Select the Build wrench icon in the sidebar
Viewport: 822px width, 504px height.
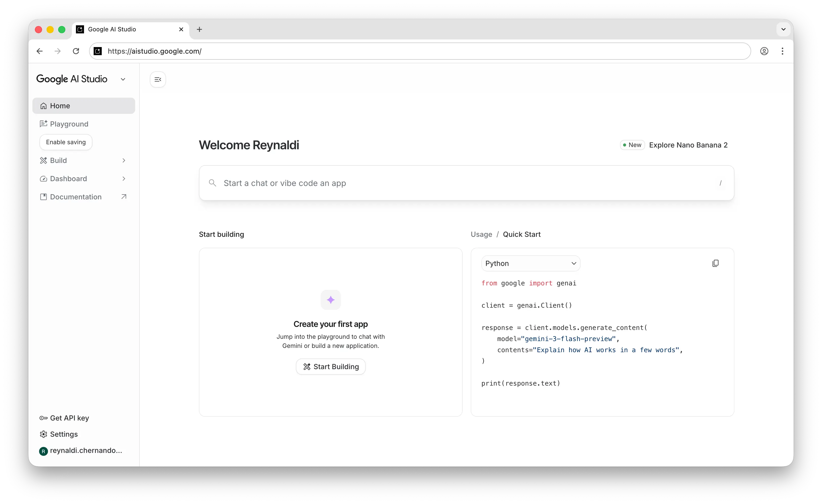43,160
